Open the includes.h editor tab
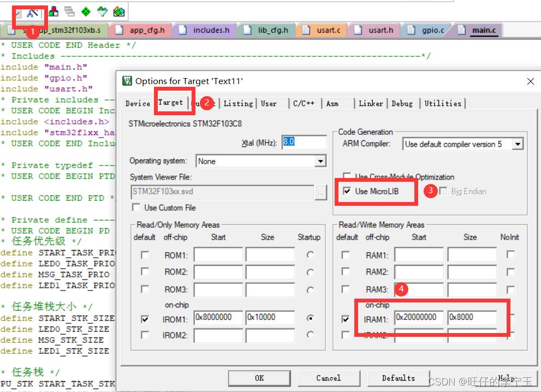The image size is (541, 392). coord(204,31)
